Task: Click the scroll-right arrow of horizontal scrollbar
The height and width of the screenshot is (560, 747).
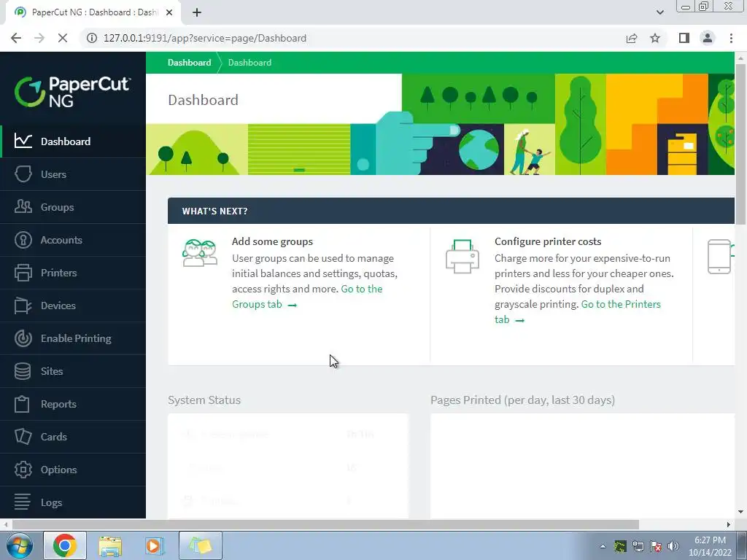Action: pyautogui.click(x=729, y=524)
